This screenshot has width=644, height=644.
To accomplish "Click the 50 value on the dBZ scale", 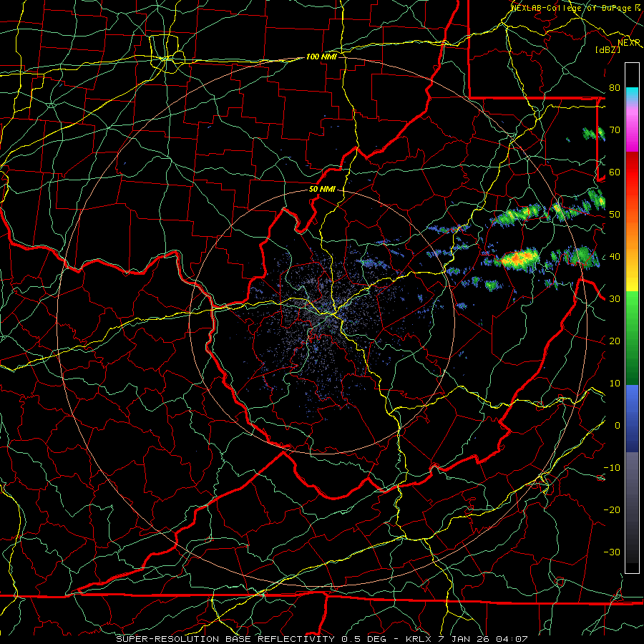I will (615, 215).
